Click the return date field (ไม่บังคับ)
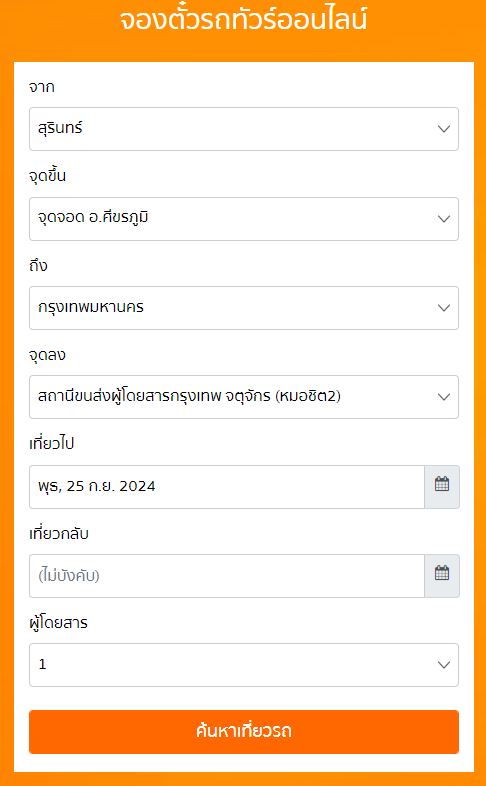This screenshot has width=486, height=786. (227, 575)
